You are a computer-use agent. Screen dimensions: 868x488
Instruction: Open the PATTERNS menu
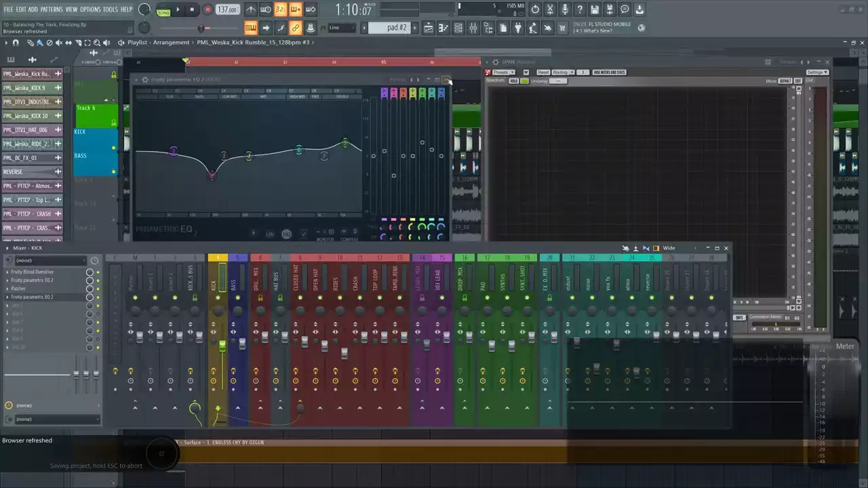pos(52,9)
